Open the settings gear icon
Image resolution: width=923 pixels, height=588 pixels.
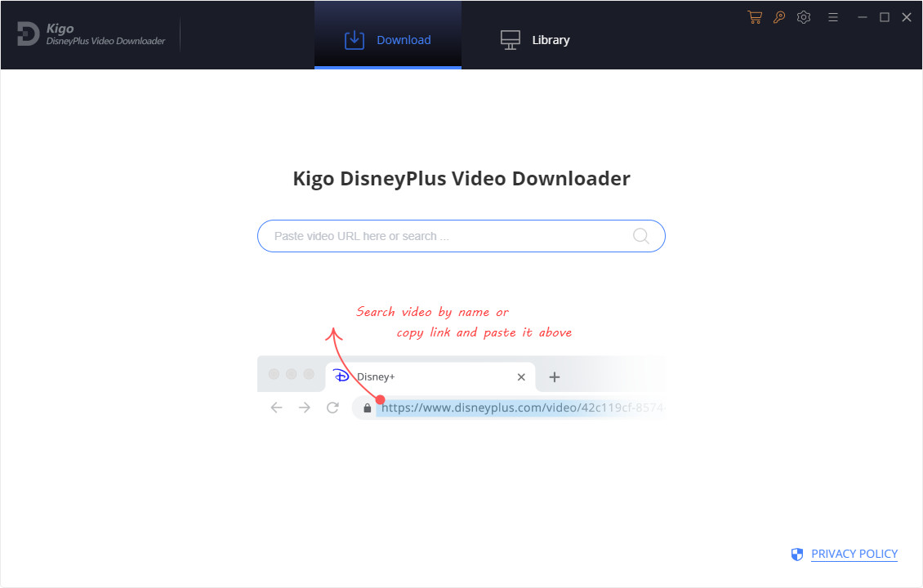pos(804,17)
